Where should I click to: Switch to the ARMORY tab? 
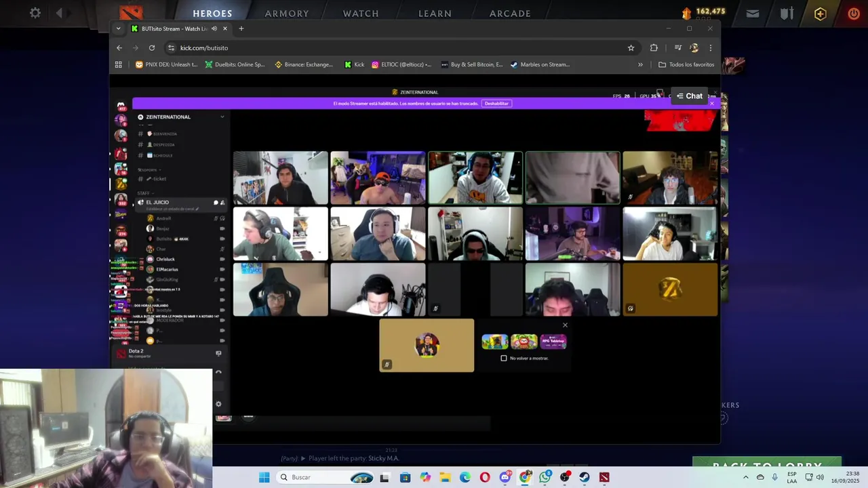(287, 14)
